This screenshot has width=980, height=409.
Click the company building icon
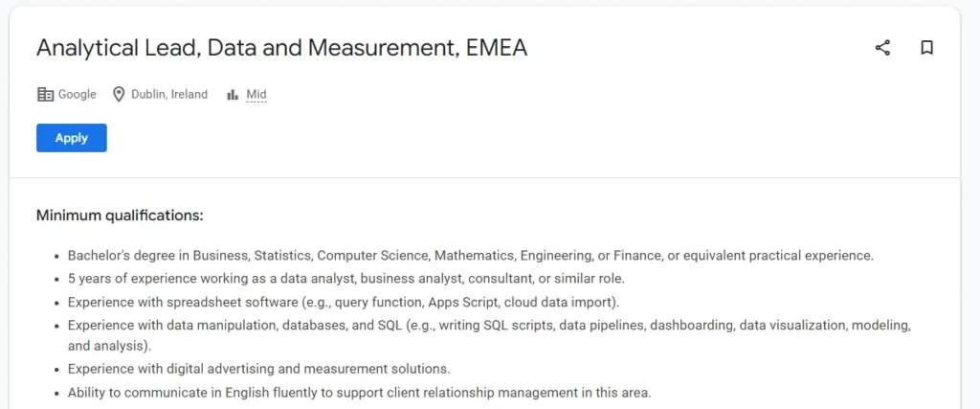(x=45, y=95)
